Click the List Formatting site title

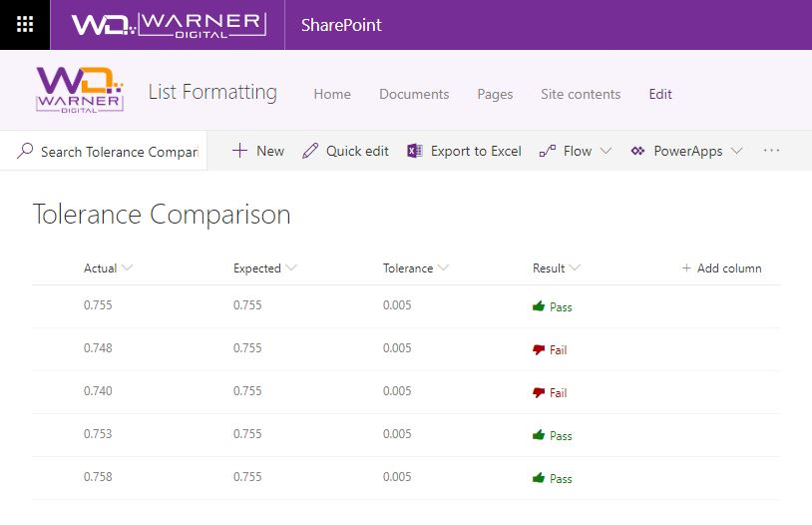tap(212, 92)
